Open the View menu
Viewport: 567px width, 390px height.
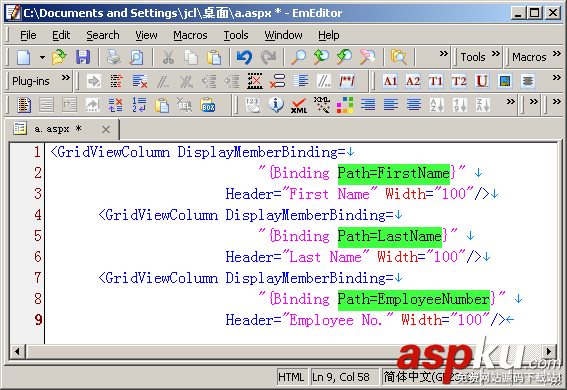click(x=146, y=35)
